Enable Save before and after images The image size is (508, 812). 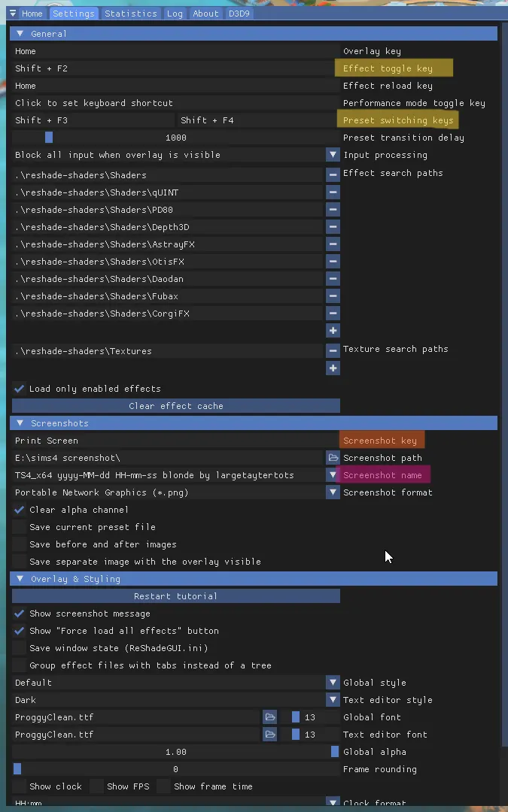[x=20, y=544]
